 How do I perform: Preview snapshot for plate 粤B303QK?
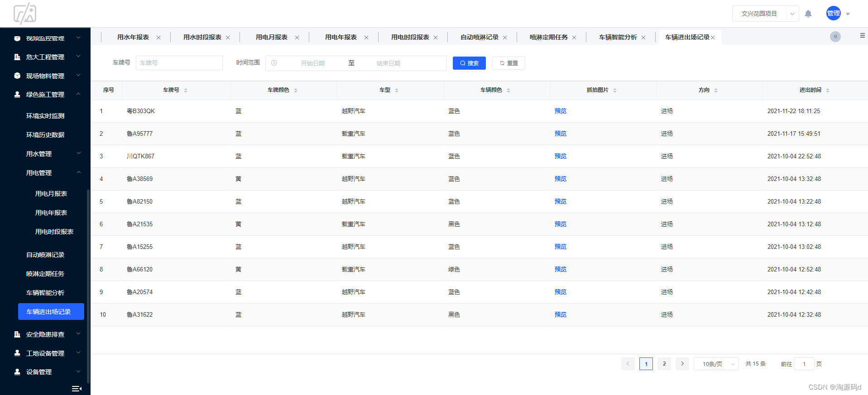561,111
